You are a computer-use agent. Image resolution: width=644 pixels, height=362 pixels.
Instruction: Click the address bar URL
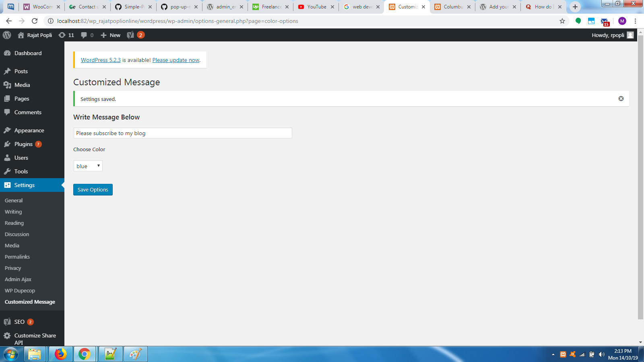pos(178,21)
